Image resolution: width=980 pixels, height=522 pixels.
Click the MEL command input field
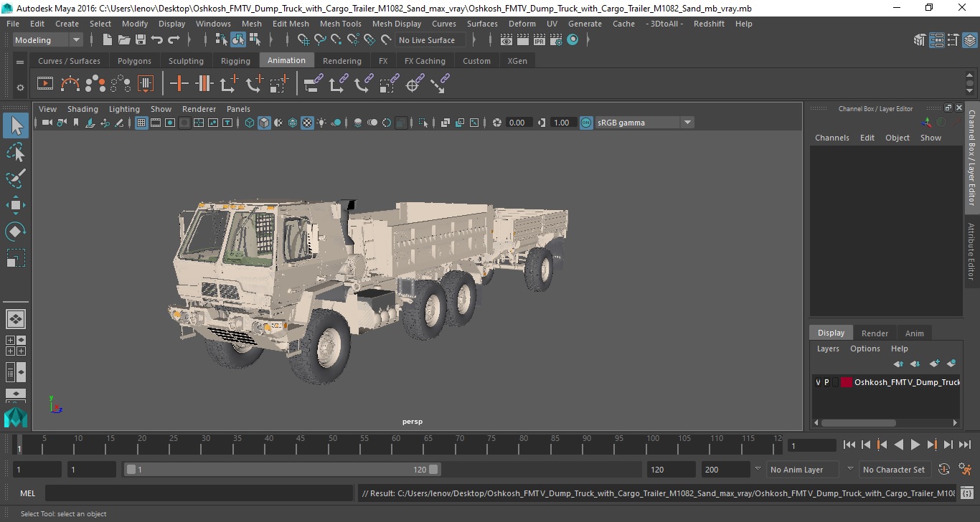pyautogui.click(x=199, y=493)
